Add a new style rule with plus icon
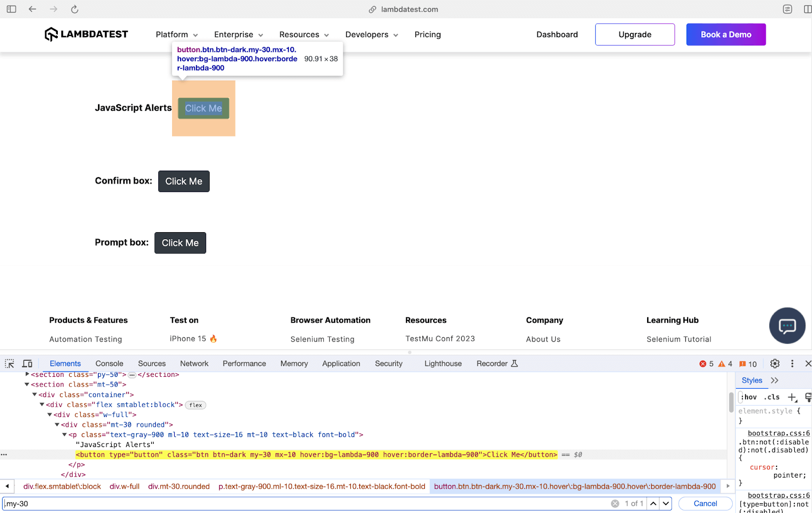The width and height of the screenshot is (812, 513). point(793,397)
